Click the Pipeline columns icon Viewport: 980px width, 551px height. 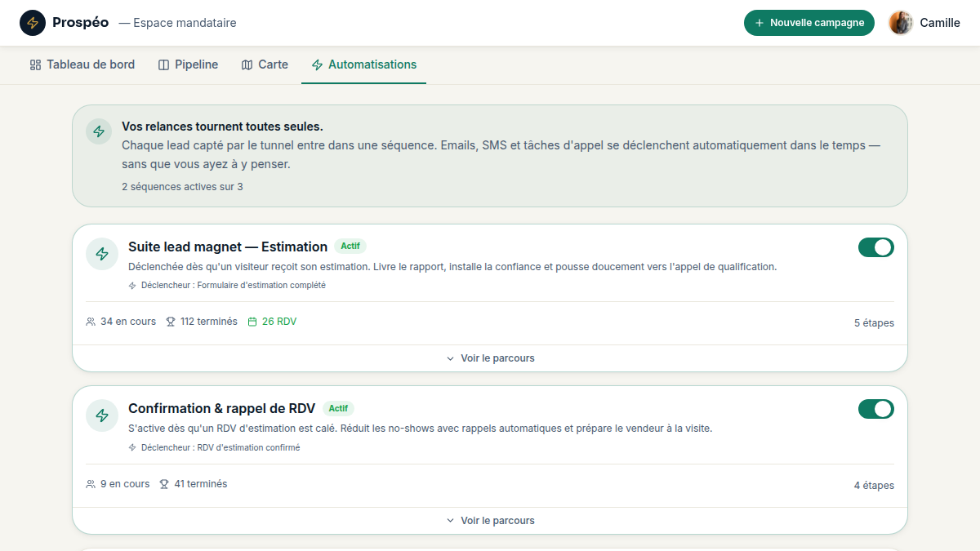163,64
